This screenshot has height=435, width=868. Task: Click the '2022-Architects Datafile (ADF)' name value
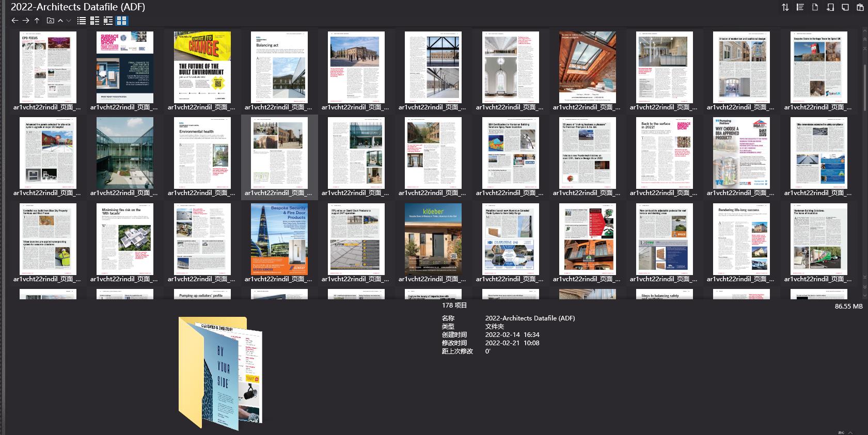[530, 318]
